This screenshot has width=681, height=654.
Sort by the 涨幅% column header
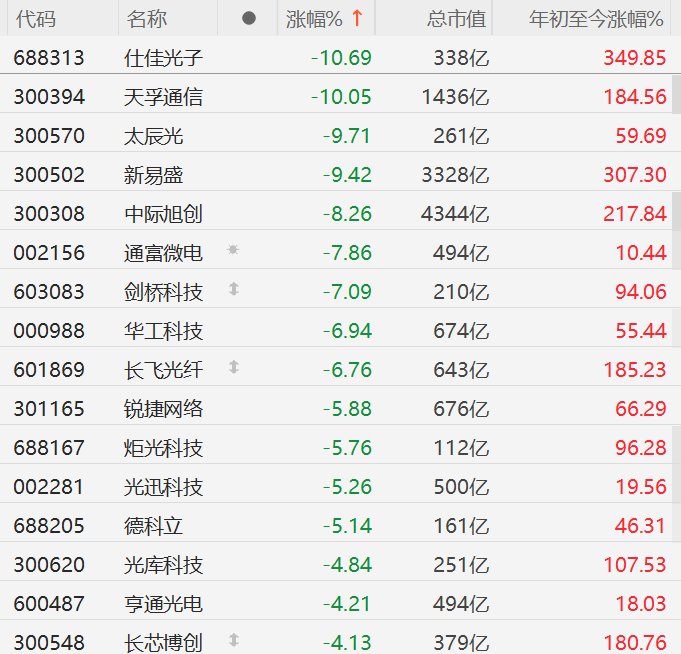pos(324,19)
